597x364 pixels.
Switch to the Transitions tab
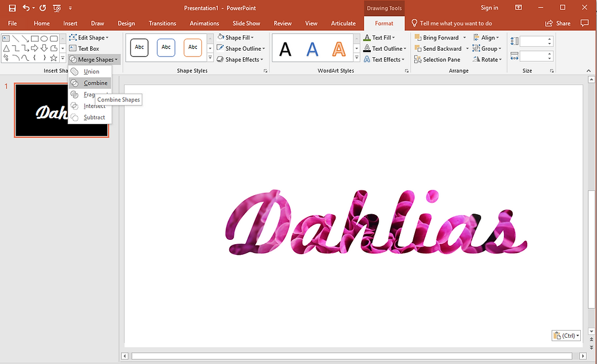coord(162,23)
